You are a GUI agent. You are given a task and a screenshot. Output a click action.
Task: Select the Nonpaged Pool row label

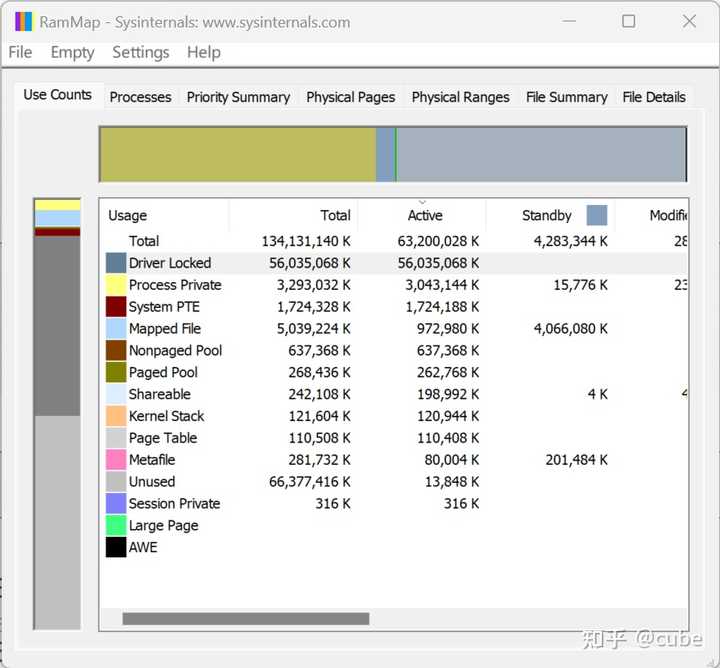(175, 350)
